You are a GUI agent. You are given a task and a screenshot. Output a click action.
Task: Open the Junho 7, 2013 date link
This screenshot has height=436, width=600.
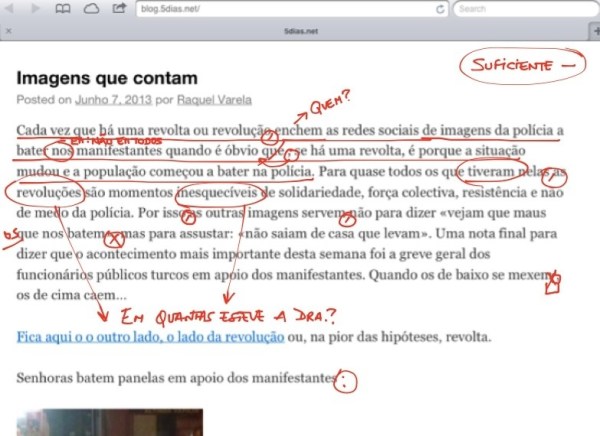(x=113, y=100)
